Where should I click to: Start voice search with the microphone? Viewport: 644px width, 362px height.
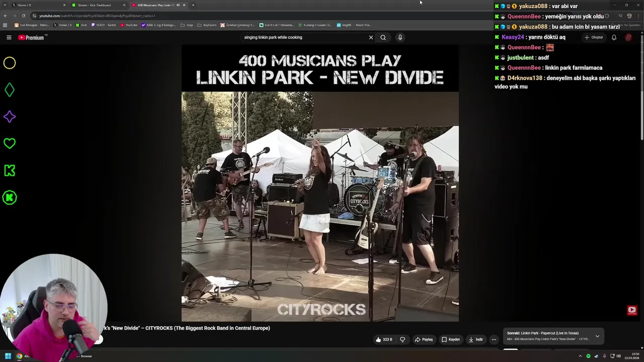point(400,37)
